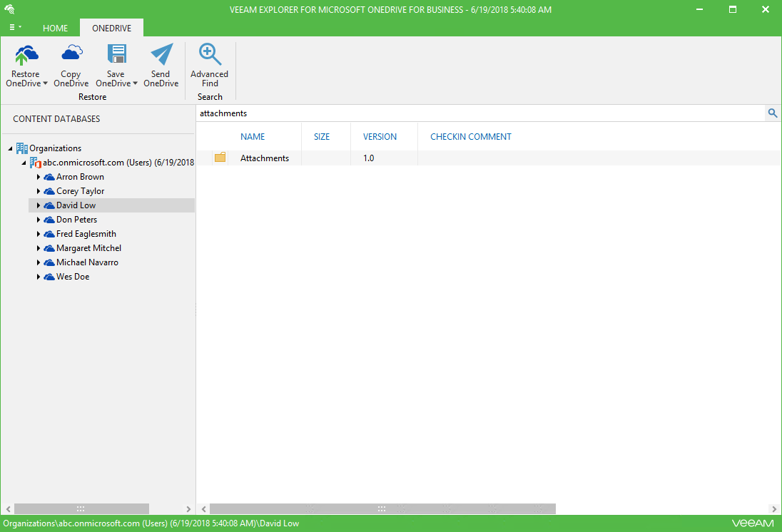Click the tree panel horizontal scrollbar thumb
The height and width of the screenshot is (532, 782).
point(81,509)
